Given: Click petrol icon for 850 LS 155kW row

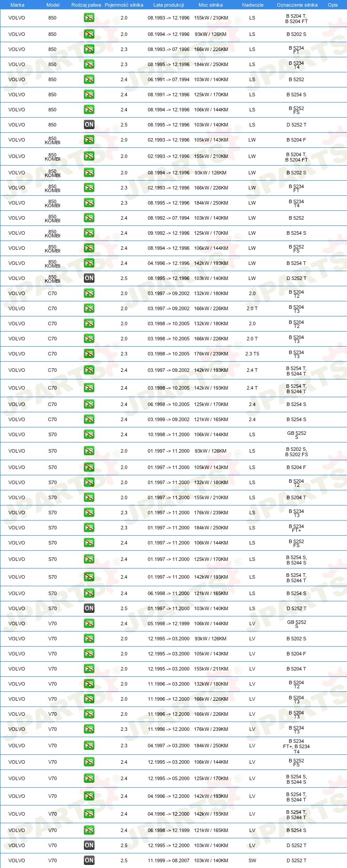Looking at the screenshot, I should point(89,18).
